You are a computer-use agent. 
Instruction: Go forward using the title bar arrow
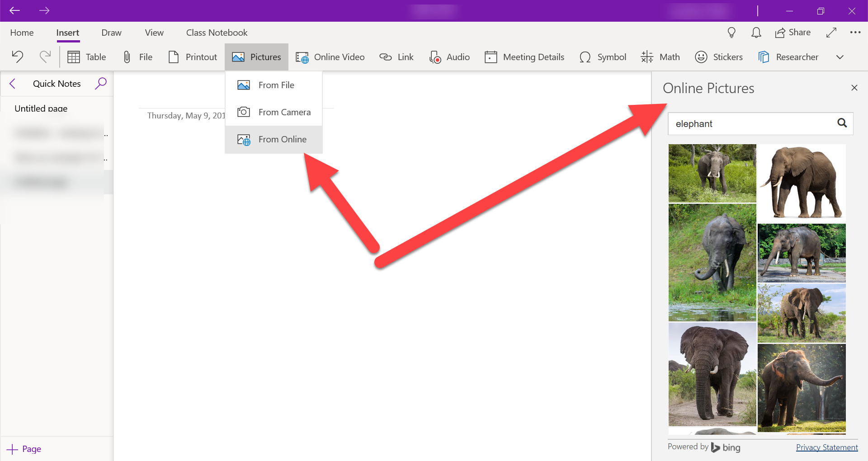point(44,10)
